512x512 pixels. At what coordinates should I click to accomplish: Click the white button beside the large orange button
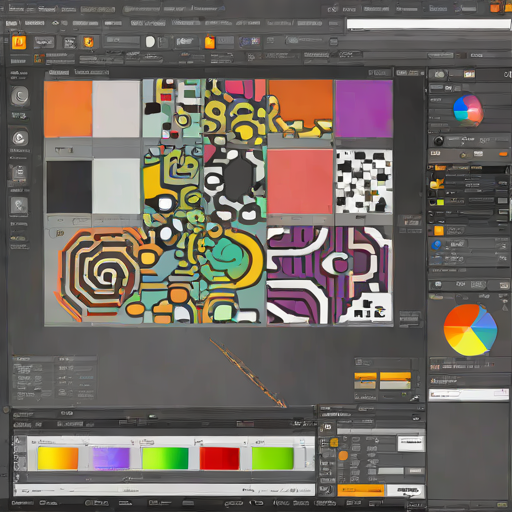(x=406, y=490)
